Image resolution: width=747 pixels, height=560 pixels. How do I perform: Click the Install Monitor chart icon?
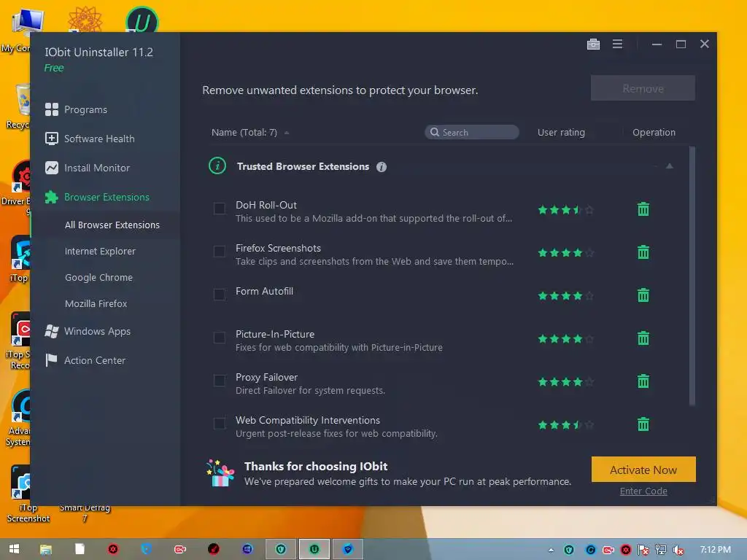click(x=52, y=168)
